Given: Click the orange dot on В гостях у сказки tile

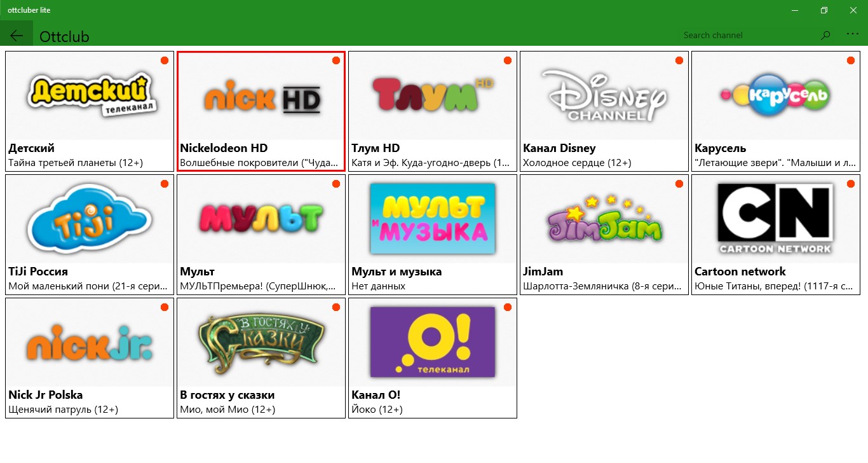Looking at the screenshot, I should [336, 307].
